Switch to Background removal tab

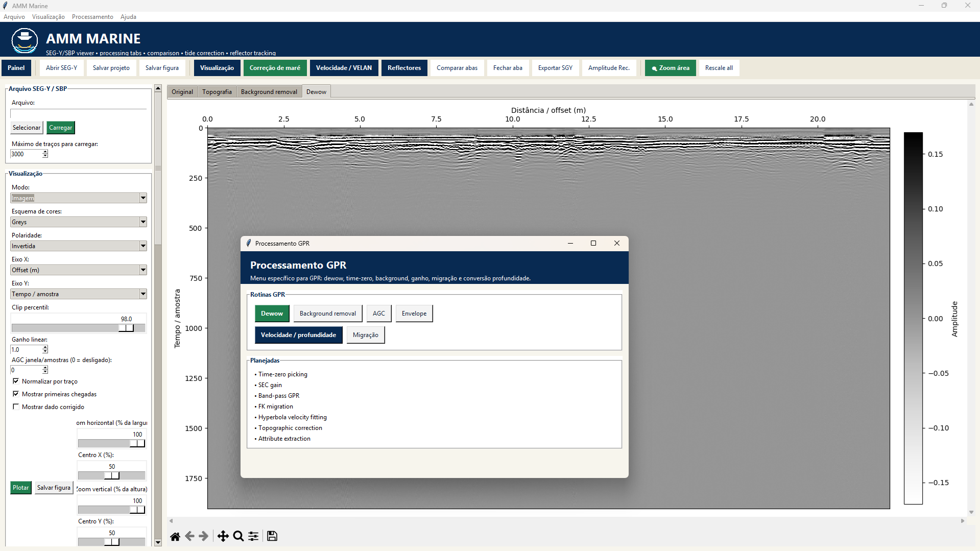[x=269, y=92]
